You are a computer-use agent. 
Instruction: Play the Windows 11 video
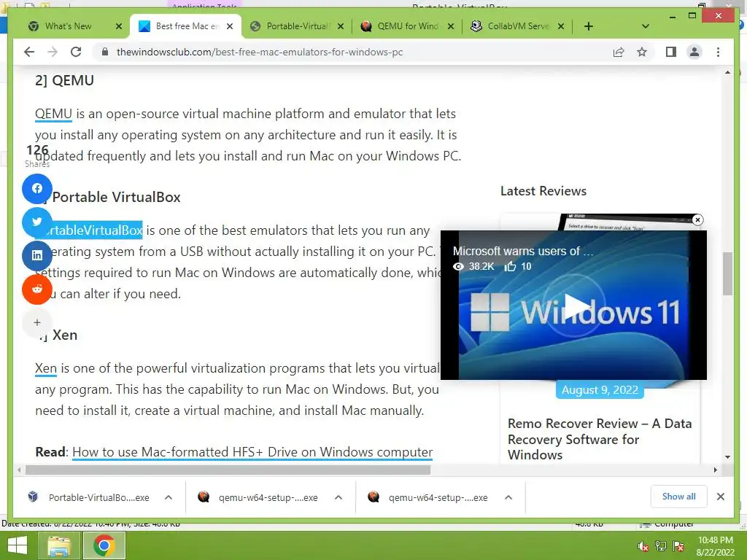tap(576, 306)
